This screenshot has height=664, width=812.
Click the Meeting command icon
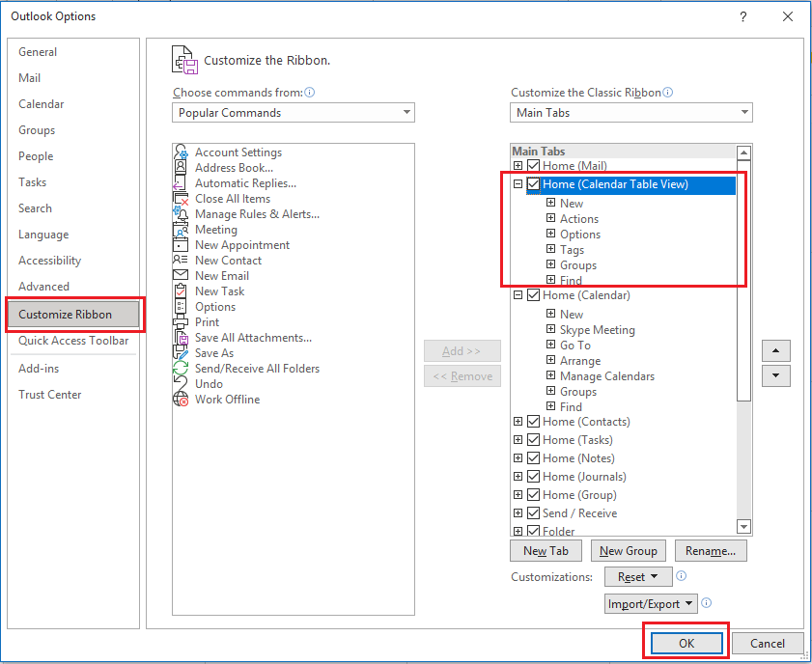pos(181,230)
